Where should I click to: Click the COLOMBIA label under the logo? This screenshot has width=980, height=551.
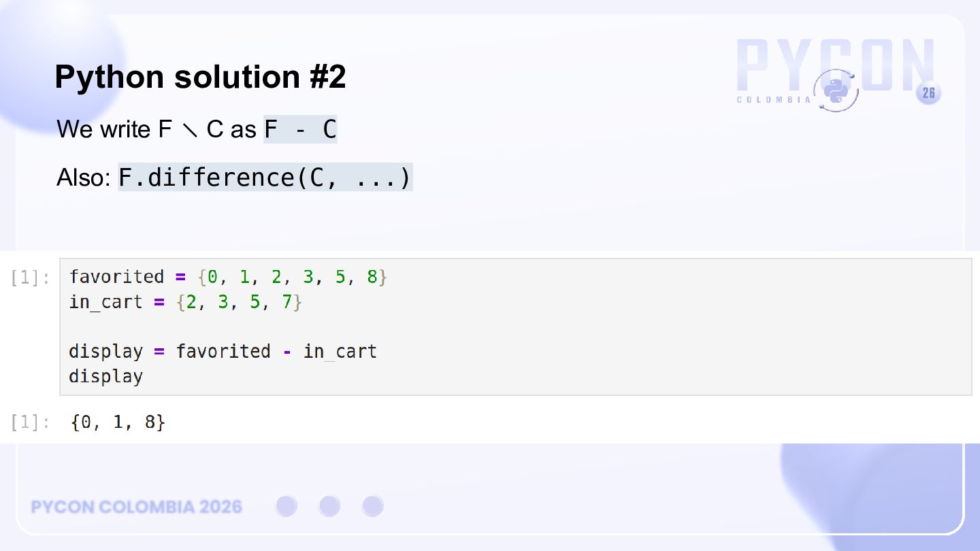[774, 100]
